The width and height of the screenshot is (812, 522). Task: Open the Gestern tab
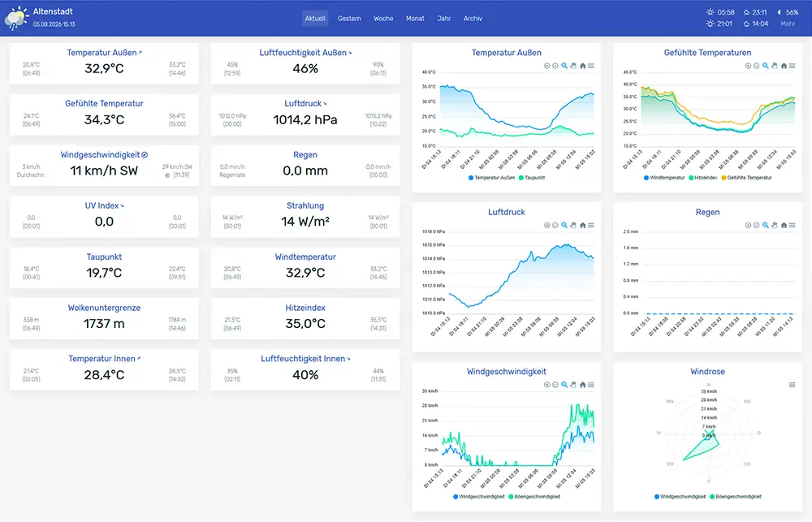pyautogui.click(x=349, y=19)
